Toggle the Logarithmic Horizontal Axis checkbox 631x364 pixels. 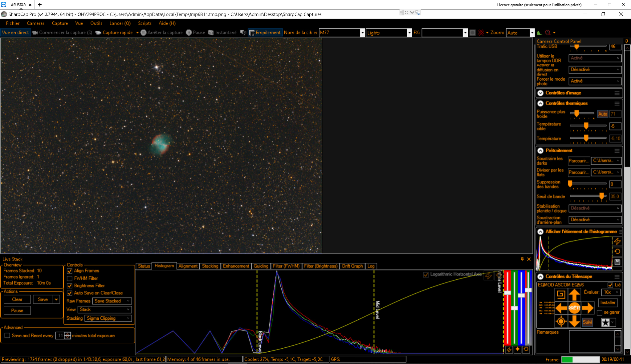426,274
